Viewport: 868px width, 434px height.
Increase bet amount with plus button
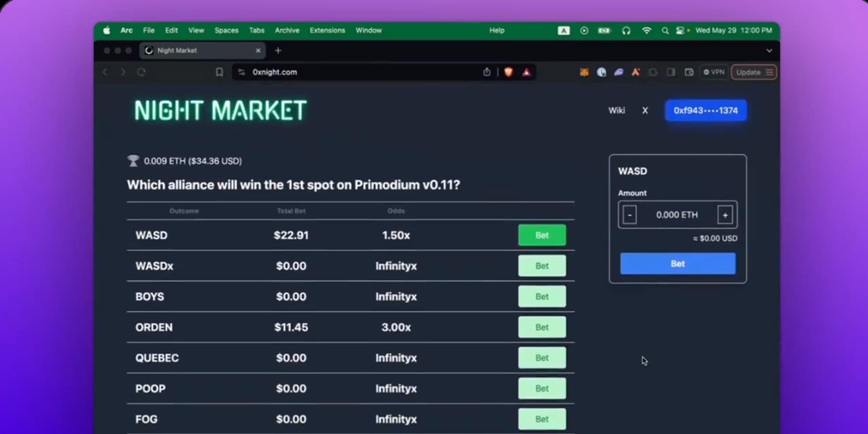pos(725,215)
